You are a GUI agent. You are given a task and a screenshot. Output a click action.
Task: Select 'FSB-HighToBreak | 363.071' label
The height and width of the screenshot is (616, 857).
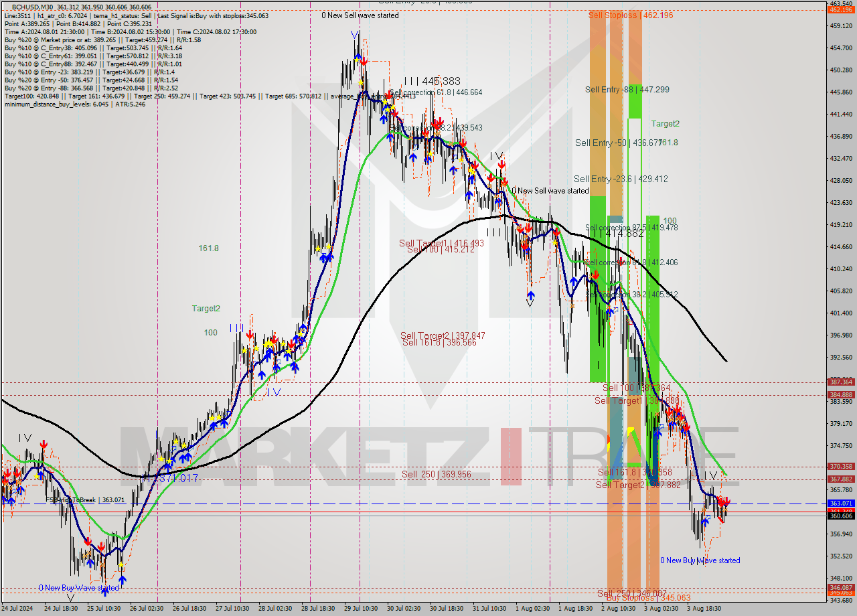(85, 499)
